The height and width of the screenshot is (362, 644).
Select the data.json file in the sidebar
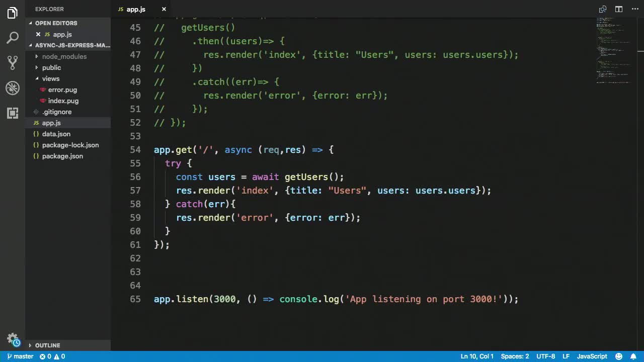click(x=56, y=134)
